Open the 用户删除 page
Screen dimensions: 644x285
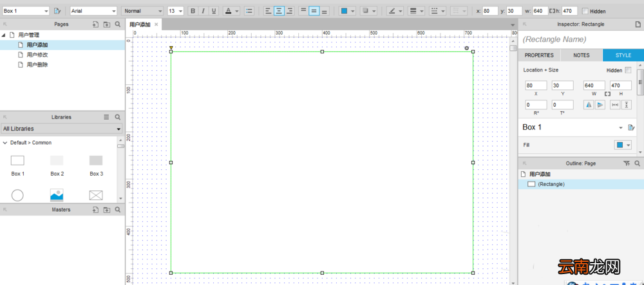37,65
